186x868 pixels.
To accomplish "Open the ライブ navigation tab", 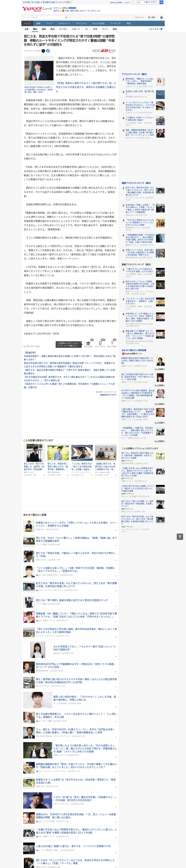I will pyautogui.click(x=49, y=24).
